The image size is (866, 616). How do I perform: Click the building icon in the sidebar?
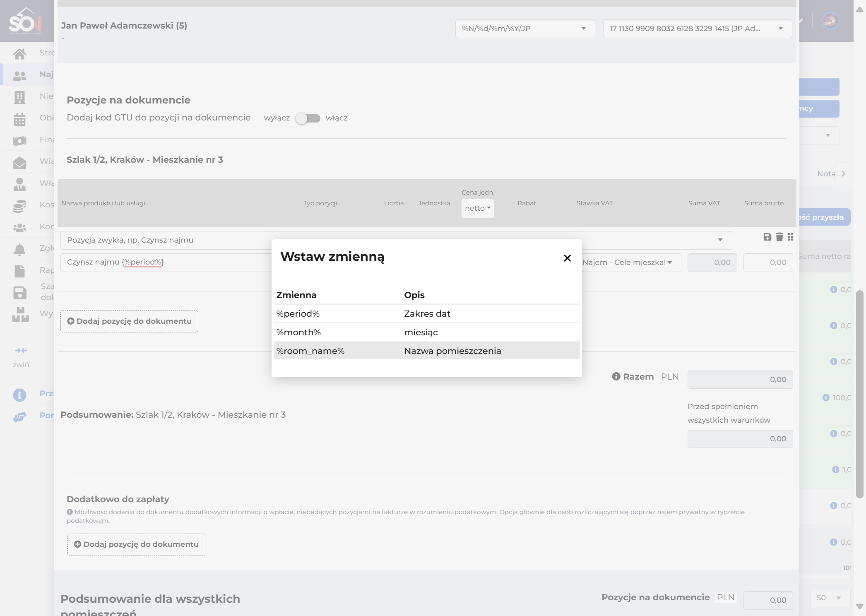tap(19, 97)
